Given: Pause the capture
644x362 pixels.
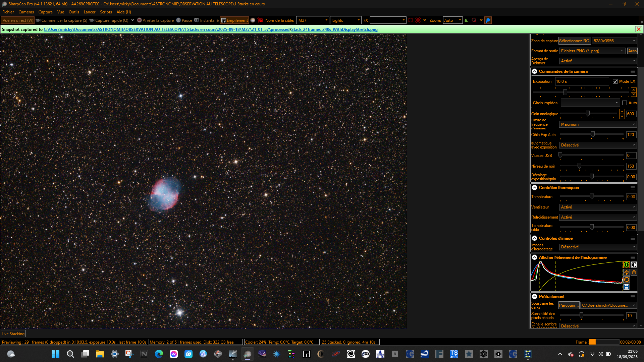Looking at the screenshot, I should click(x=184, y=20).
